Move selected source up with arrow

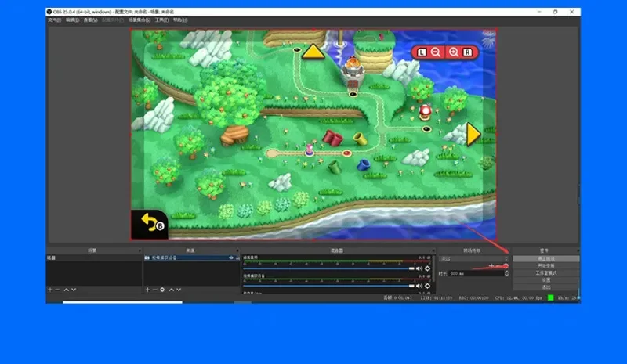[x=172, y=290]
